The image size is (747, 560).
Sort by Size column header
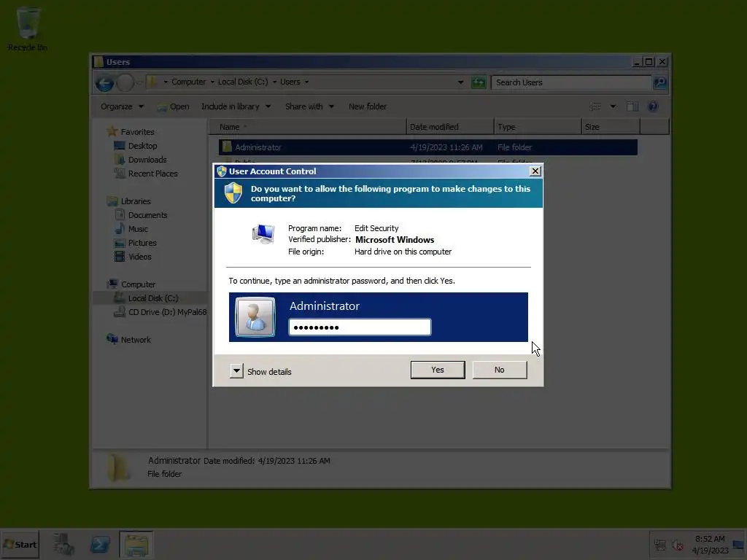click(x=611, y=127)
